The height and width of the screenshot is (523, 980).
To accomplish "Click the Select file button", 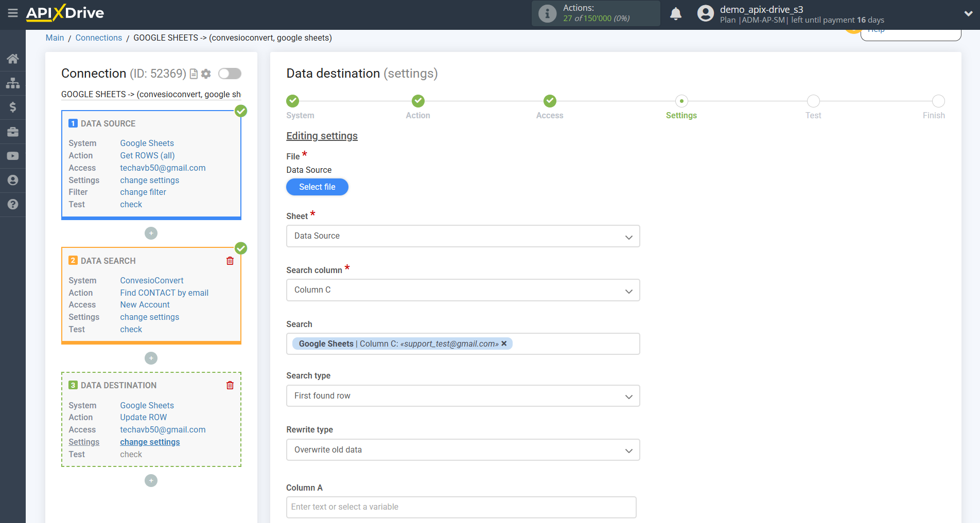I will point(317,187).
